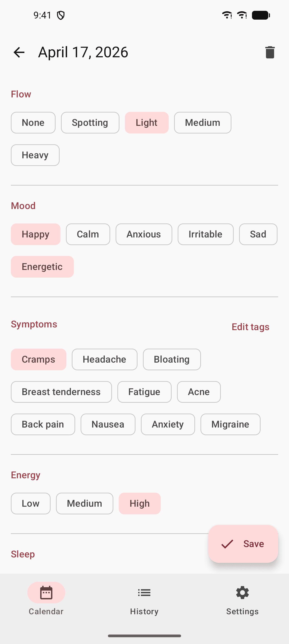
Task: Select Medium flow chip
Action: tap(203, 123)
